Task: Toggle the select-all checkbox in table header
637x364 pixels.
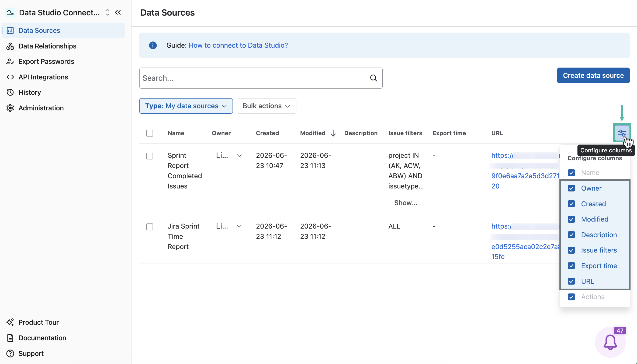Action: [x=150, y=133]
